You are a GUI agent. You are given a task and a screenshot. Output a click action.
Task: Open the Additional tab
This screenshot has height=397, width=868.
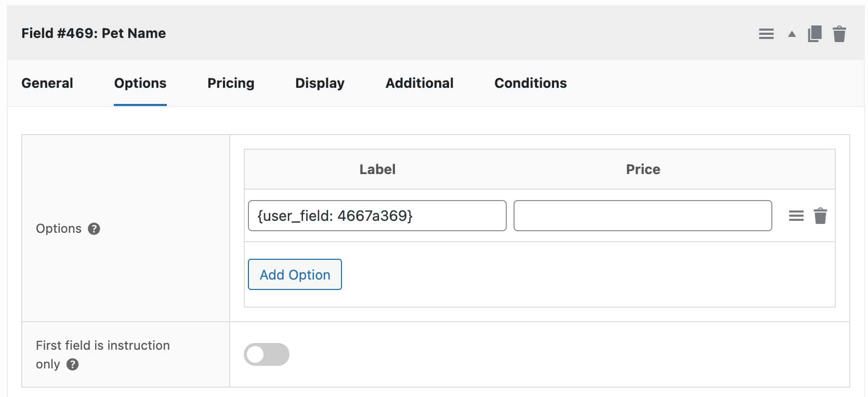(x=419, y=83)
